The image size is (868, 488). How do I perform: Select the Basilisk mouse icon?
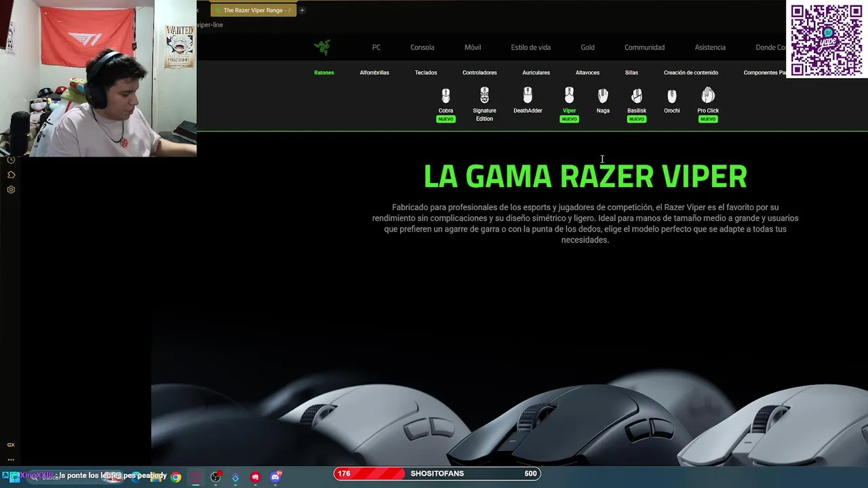click(636, 96)
